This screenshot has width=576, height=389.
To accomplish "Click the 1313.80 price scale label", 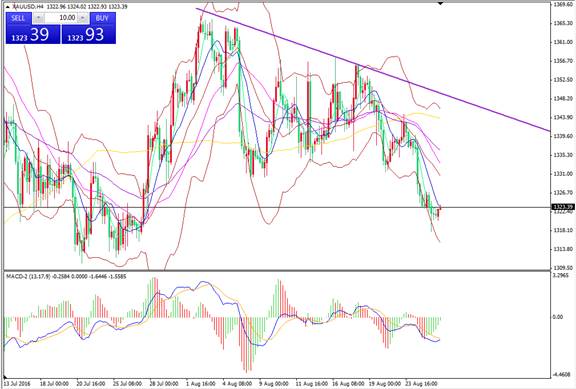I will coord(563,249).
